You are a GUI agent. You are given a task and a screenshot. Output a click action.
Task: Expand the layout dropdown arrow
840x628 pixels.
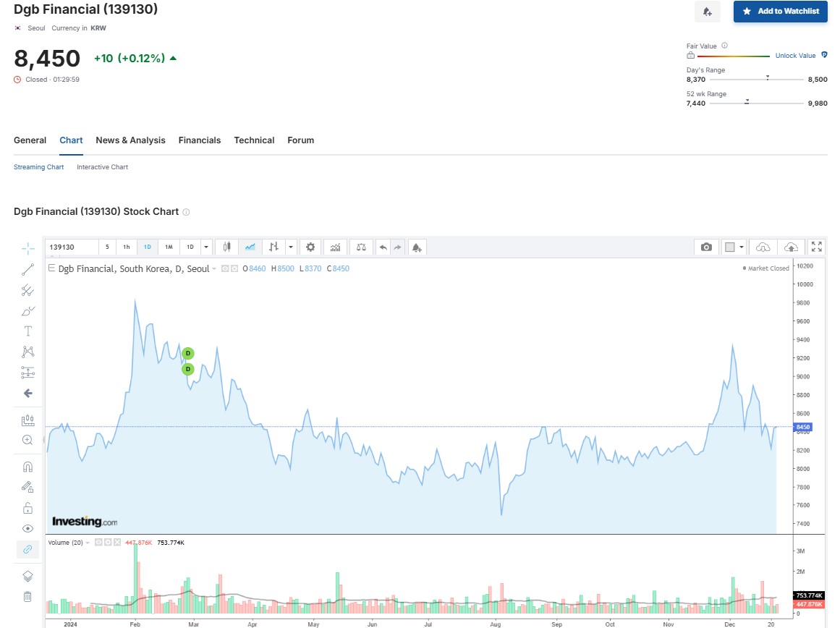pyautogui.click(x=742, y=247)
